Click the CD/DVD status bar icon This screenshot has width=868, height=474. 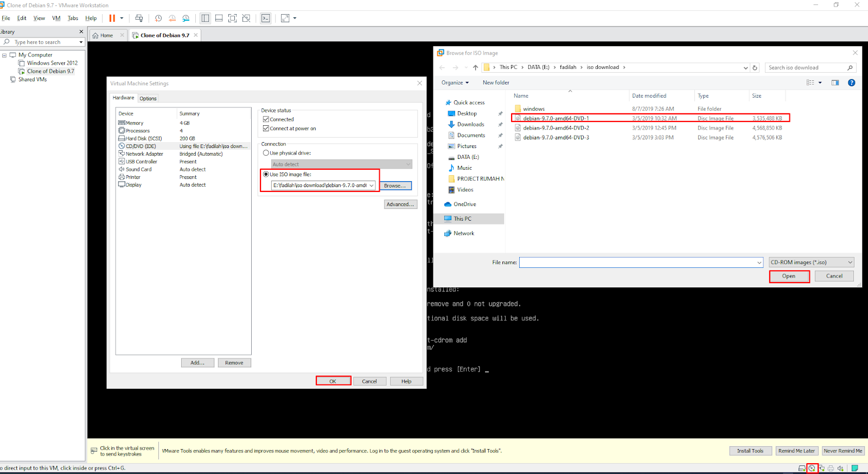click(812, 468)
